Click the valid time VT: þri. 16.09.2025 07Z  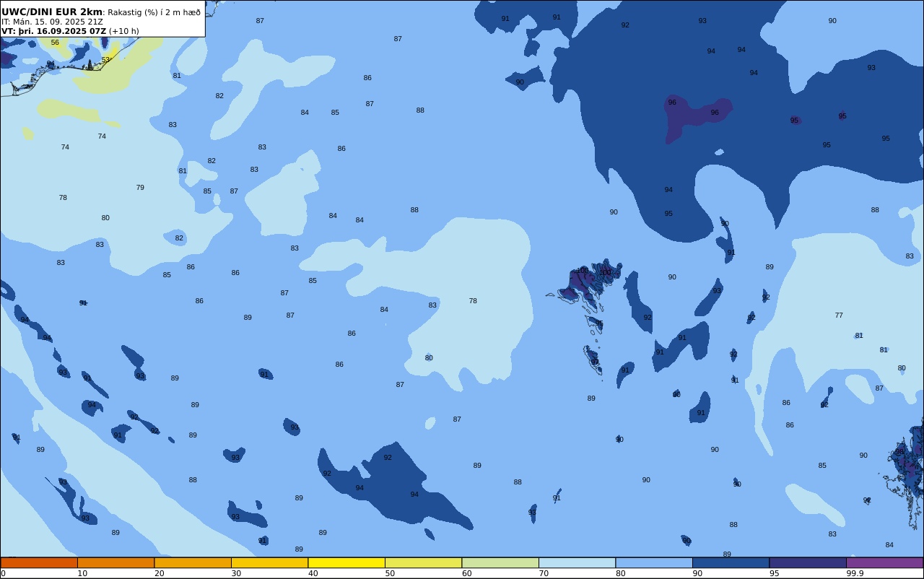click(53, 31)
